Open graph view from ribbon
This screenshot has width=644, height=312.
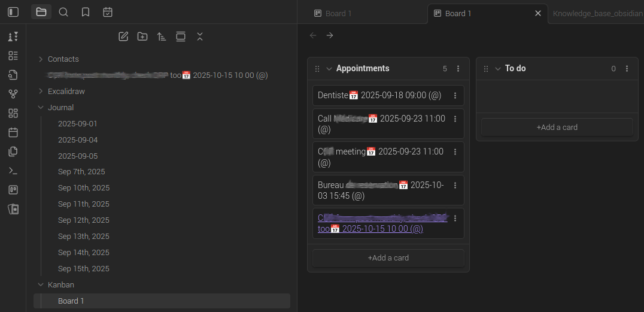click(x=13, y=94)
